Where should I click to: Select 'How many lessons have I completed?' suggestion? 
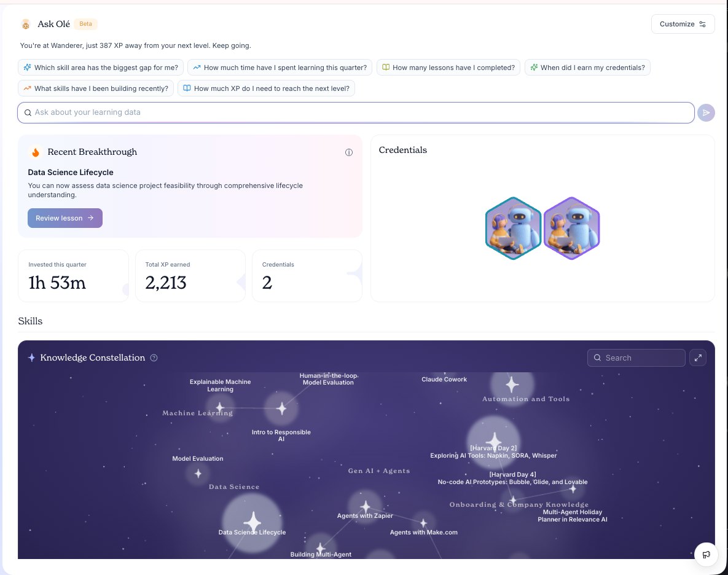(448, 68)
